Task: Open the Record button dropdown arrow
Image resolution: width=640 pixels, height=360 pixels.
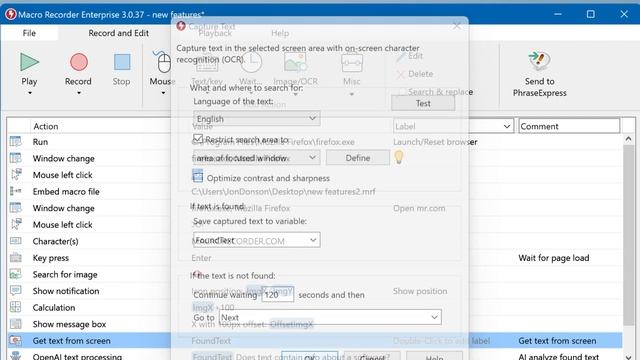Action: coord(79,93)
